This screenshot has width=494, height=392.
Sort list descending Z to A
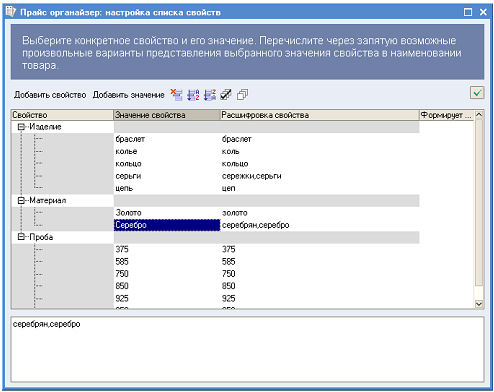210,95
